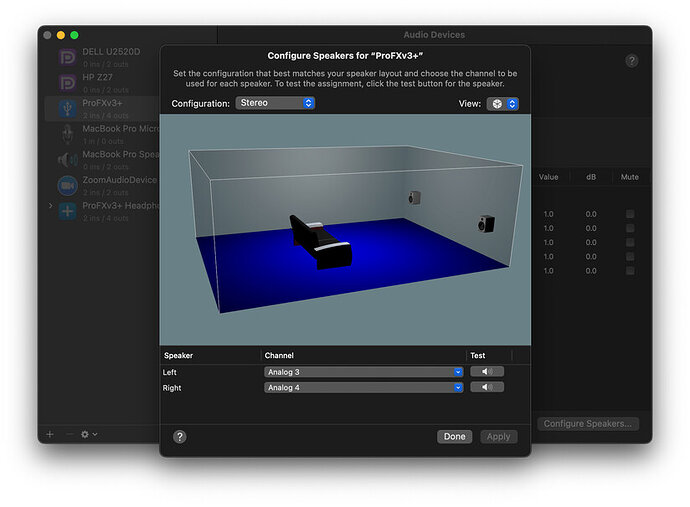Toggle third Mute checkbox
The width and height of the screenshot is (690, 507).
tap(630, 242)
